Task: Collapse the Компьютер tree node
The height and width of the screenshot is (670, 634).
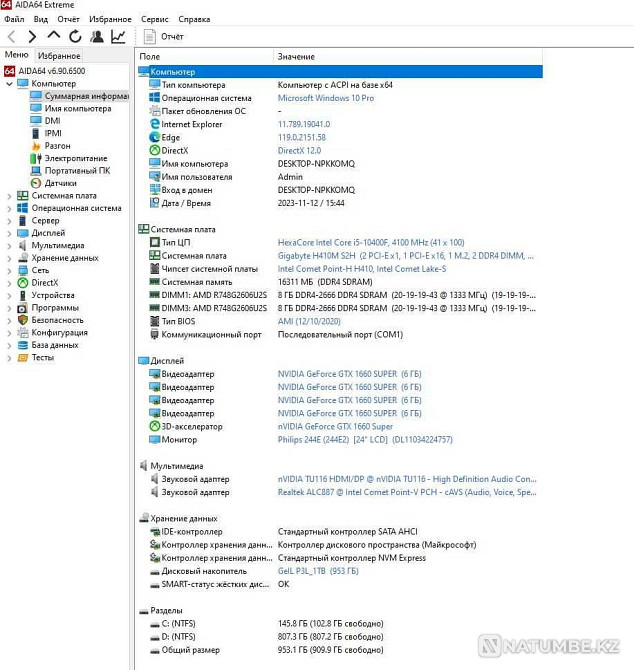Action: click(9, 84)
